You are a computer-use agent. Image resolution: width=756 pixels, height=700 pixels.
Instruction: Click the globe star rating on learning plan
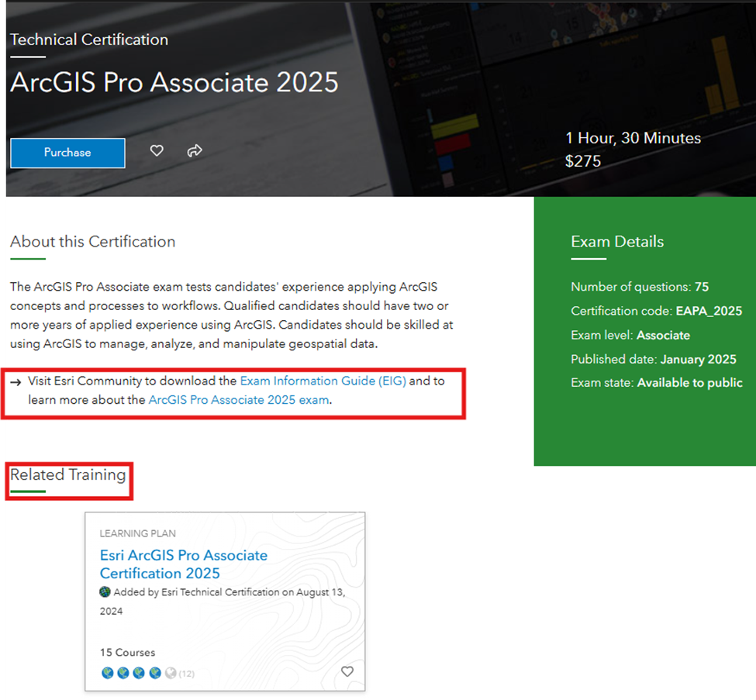[x=139, y=673]
